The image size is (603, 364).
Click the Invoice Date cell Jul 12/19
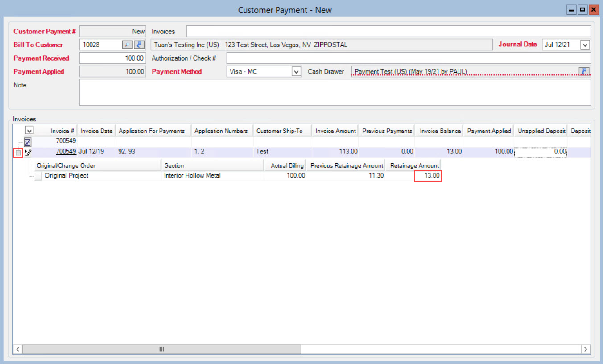pos(96,152)
